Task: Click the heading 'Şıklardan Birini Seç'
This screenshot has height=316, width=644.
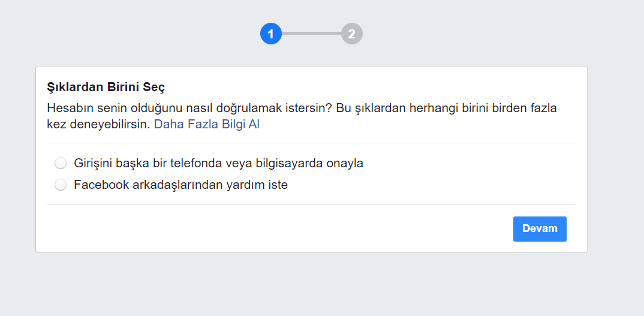Action: [106, 87]
